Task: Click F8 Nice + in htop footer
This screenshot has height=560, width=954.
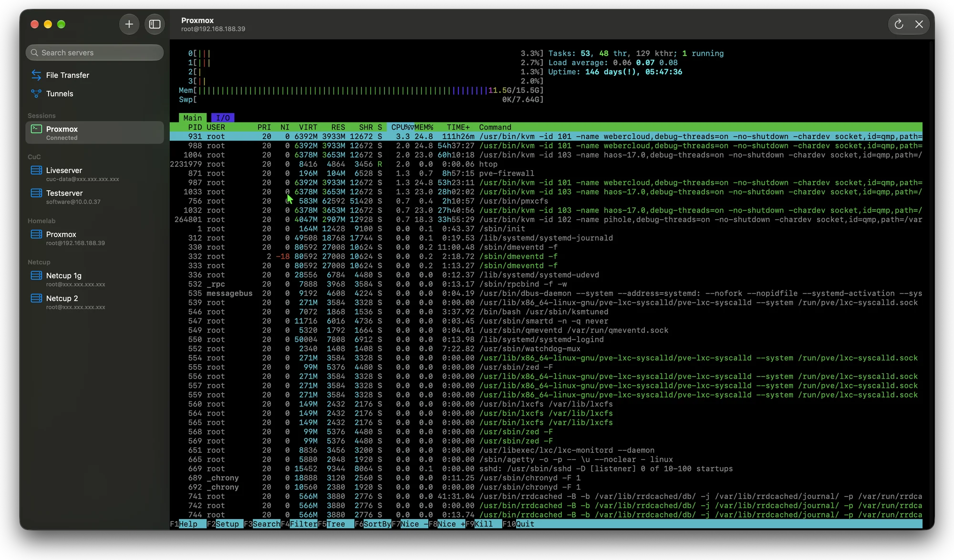Action: pos(447,524)
